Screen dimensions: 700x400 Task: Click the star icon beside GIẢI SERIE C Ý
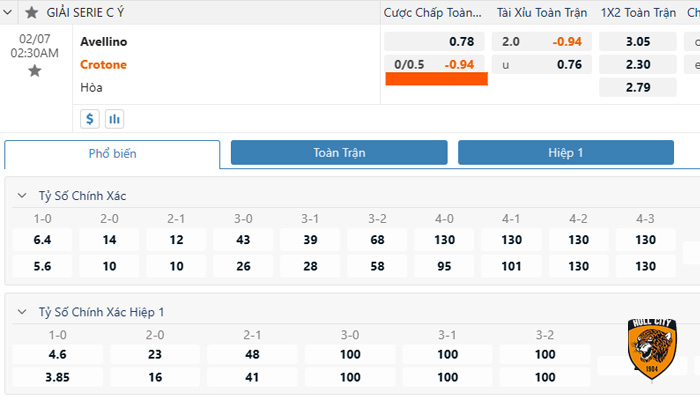[x=32, y=13]
